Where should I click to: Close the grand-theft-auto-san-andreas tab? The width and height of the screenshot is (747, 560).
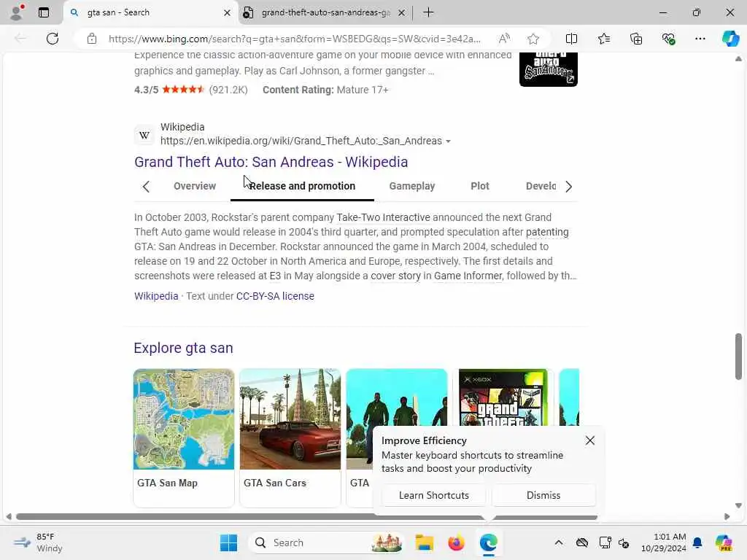click(402, 13)
